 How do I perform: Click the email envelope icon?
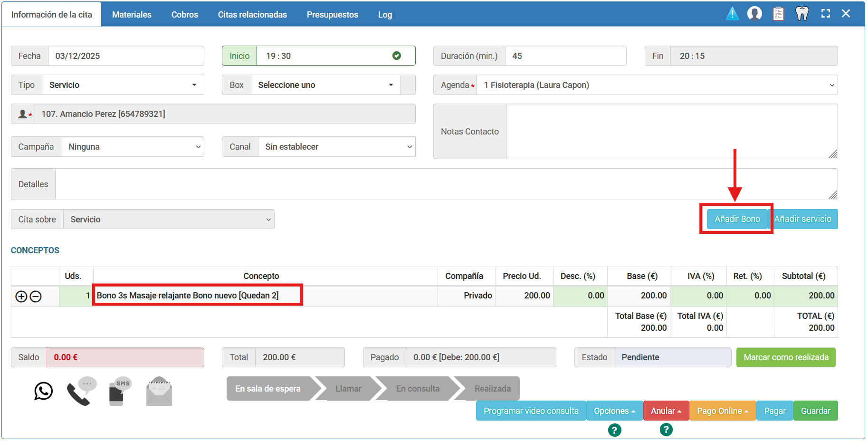tap(159, 391)
